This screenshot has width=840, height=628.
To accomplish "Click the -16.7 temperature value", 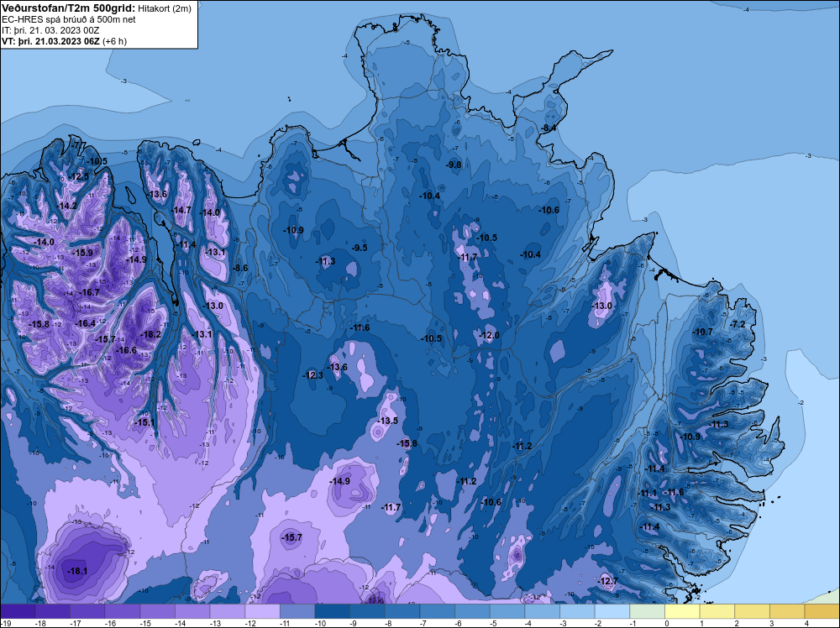I will (x=89, y=292).
